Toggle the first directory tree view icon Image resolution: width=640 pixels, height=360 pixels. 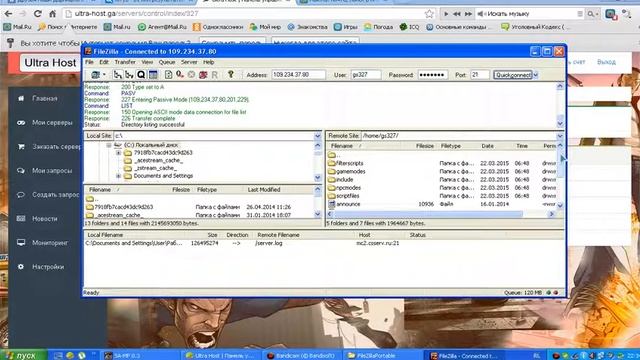coord(118,75)
